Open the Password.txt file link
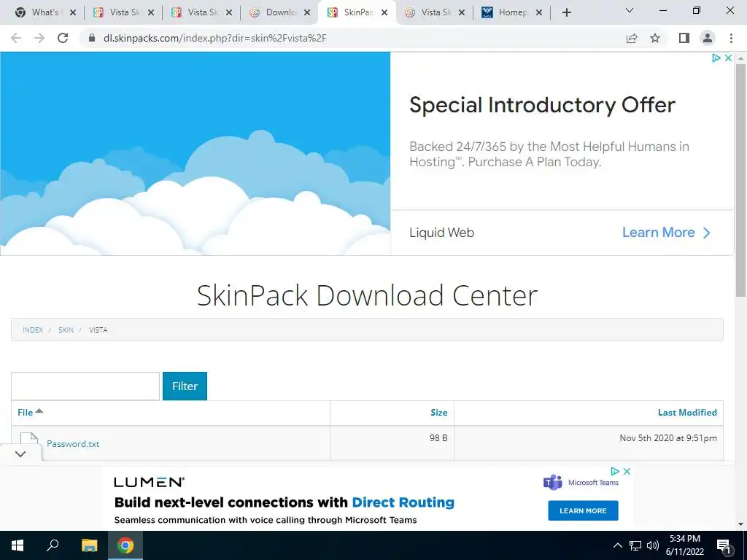 pyautogui.click(x=73, y=444)
